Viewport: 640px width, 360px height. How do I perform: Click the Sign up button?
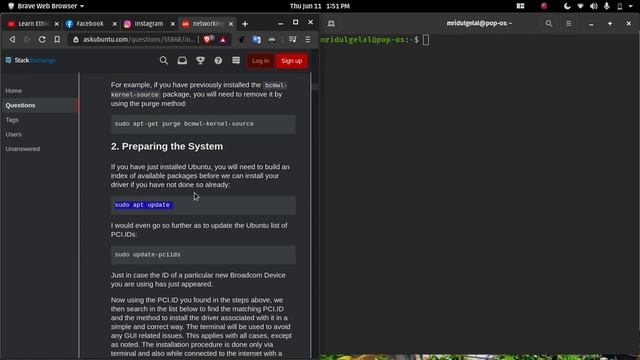291,61
